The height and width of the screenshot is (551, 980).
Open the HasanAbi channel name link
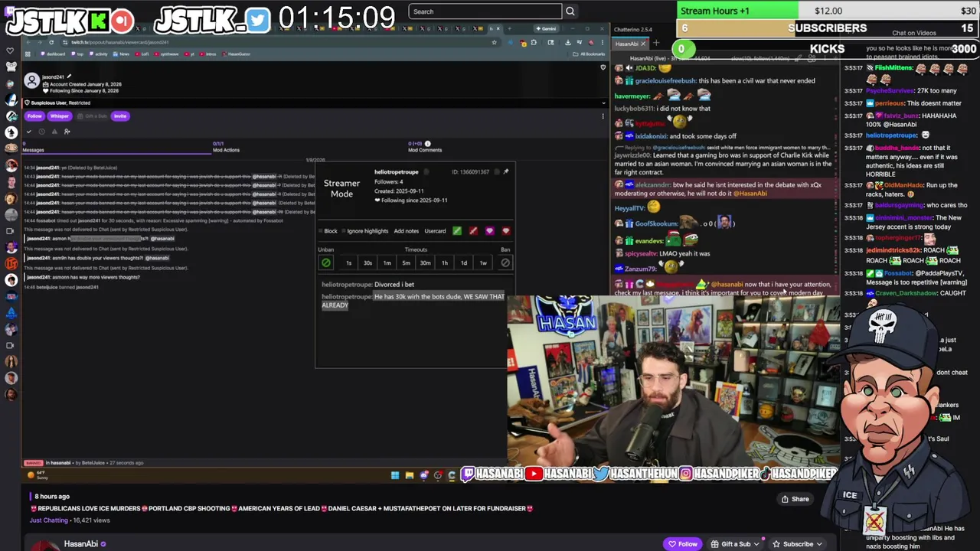pos(80,544)
